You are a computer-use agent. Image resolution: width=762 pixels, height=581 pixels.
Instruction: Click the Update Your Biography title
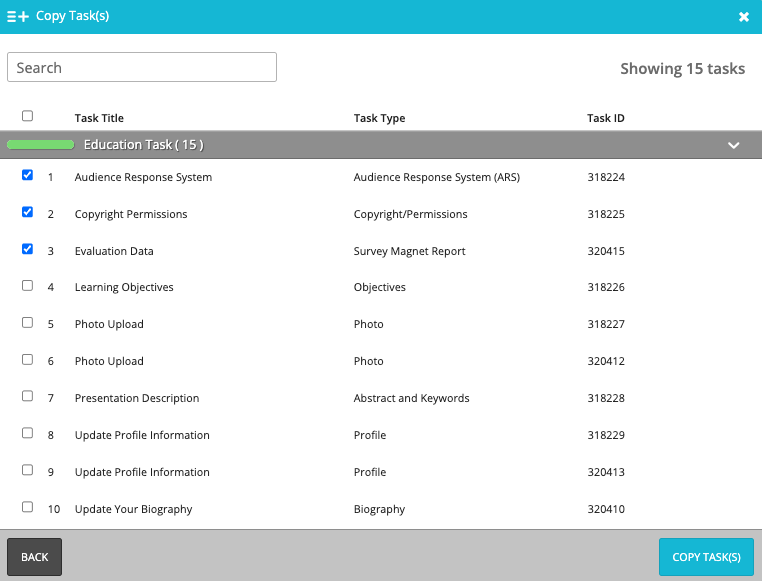click(134, 509)
